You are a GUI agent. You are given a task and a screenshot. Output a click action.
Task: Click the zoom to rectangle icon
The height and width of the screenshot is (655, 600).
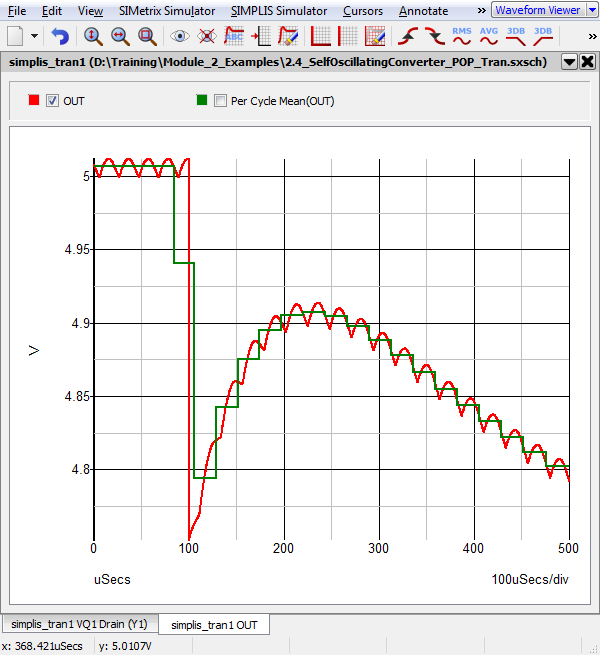tap(147, 36)
